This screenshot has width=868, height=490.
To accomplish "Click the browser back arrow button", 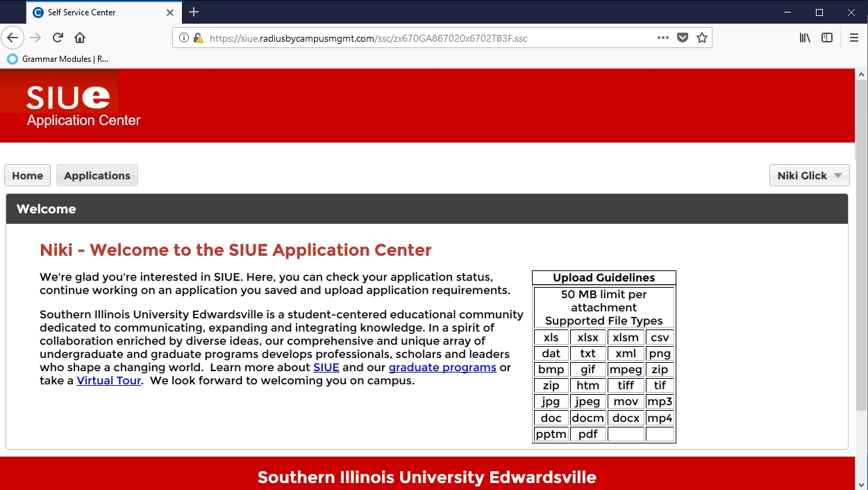I will [12, 38].
